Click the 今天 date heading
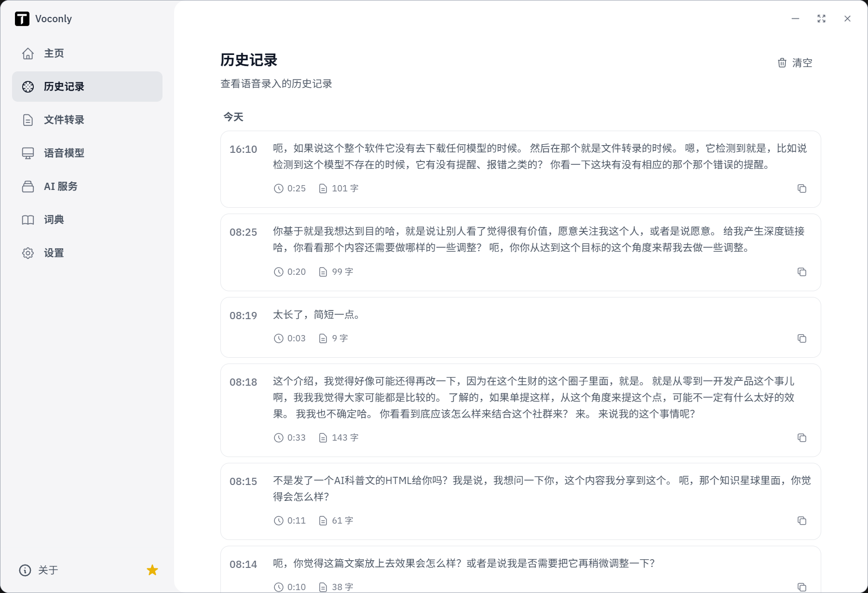The height and width of the screenshot is (593, 868). tap(233, 117)
